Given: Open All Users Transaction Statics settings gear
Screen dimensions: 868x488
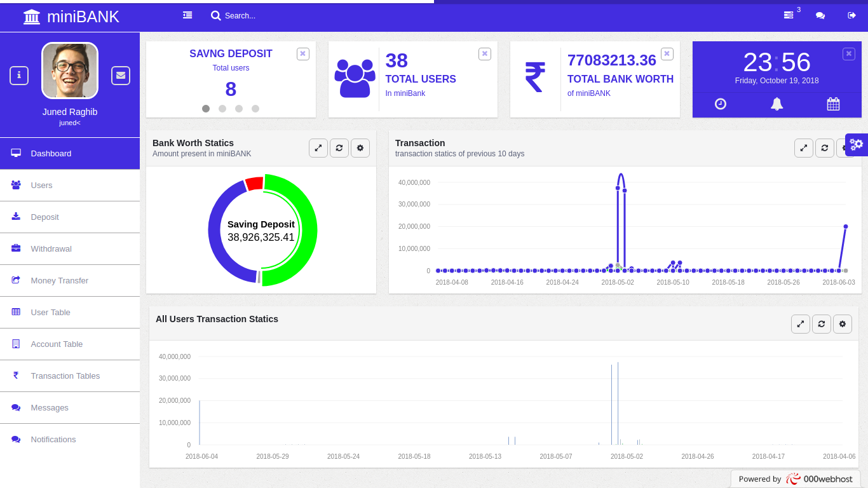Looking at the screenshot, I should point(843,324).
